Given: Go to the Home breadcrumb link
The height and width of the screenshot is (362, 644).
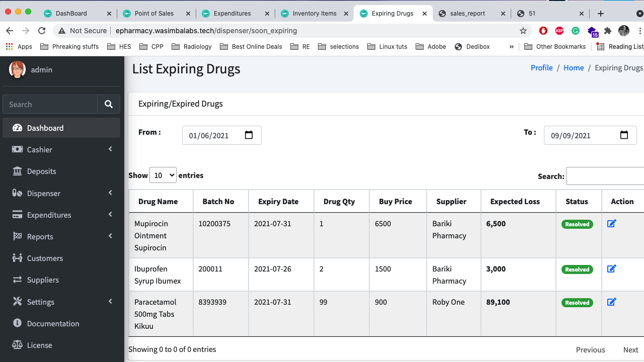Looking at the screenshot, I should tap(574, 68).
